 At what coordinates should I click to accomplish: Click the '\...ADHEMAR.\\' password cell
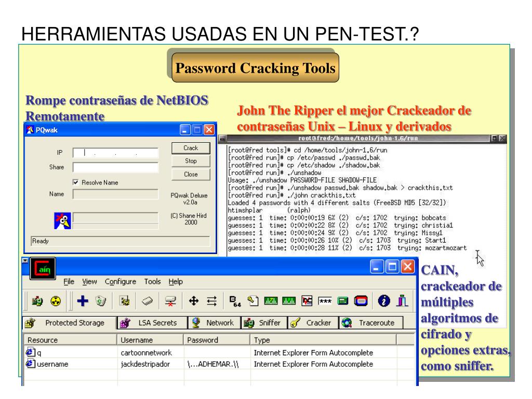coord(213,364)
